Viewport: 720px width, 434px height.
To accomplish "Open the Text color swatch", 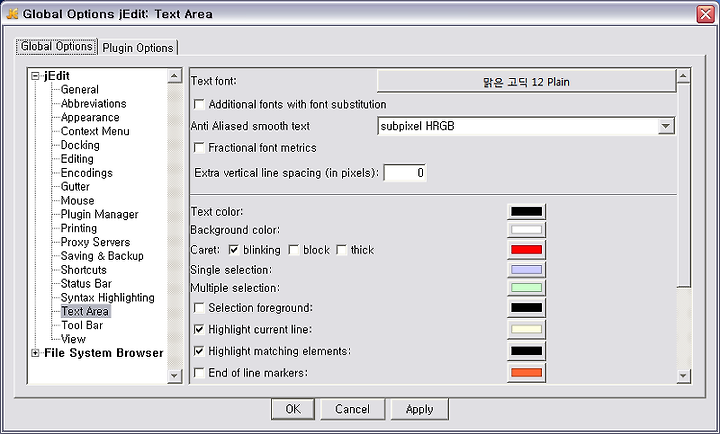I will click(x=526, y=212).
